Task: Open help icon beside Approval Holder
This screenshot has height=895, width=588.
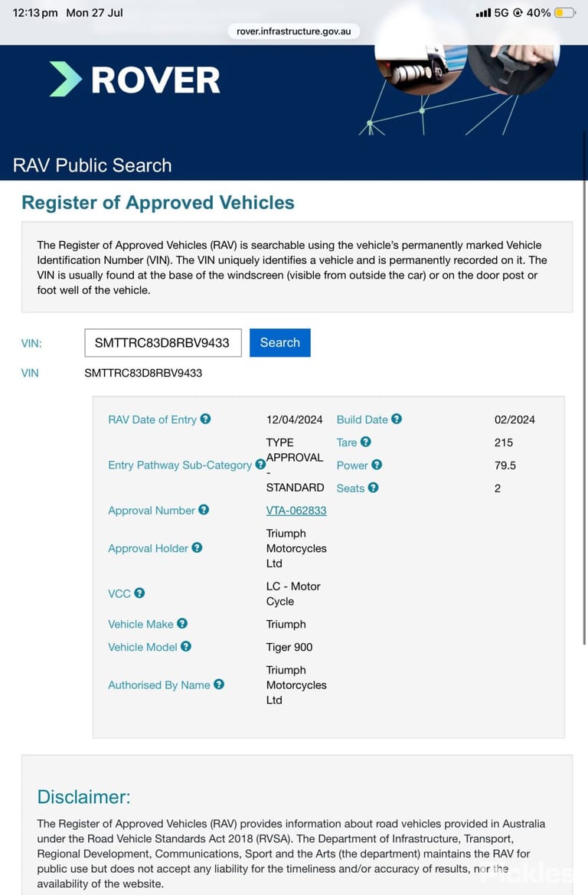Action: click(x=197, y=547)
